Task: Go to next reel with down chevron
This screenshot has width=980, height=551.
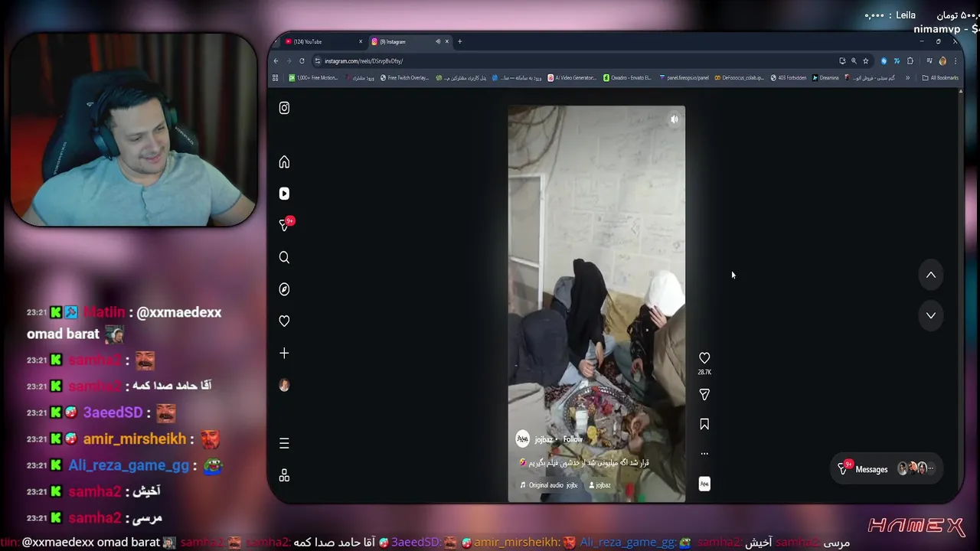Action: click(931, 315)
